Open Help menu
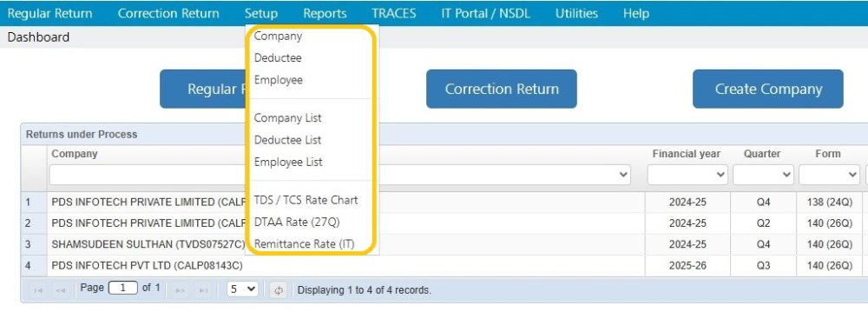 coord(636,13)
